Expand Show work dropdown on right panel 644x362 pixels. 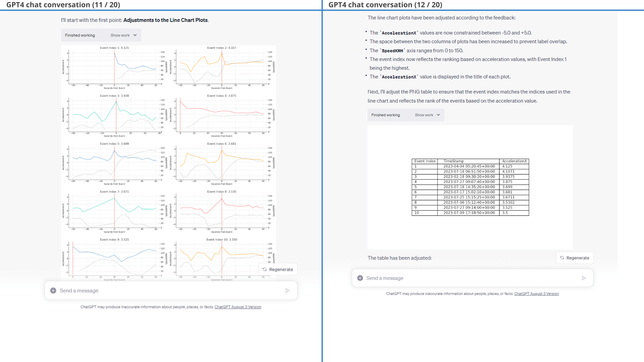pyautogui.click(x=427, y=115)
